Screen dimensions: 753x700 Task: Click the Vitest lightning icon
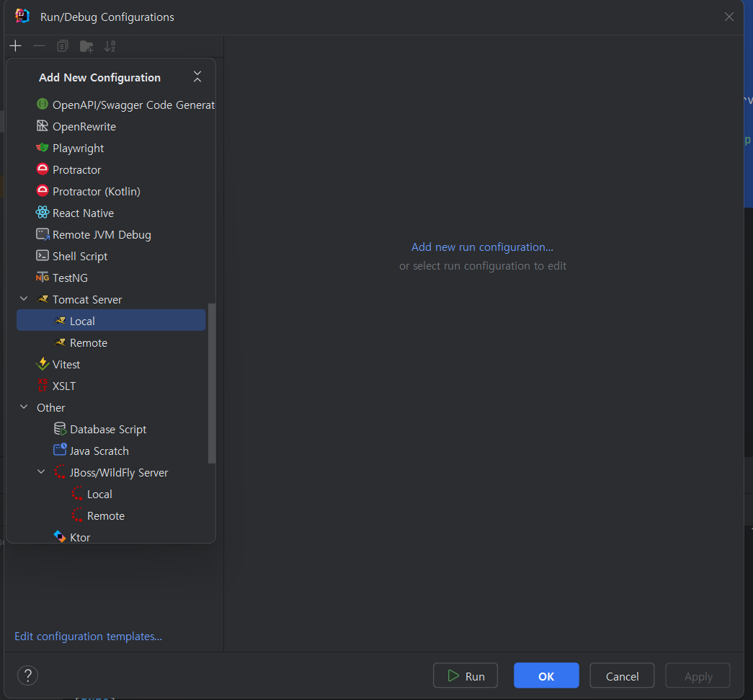pyautogui.click(x=43, y=363)
